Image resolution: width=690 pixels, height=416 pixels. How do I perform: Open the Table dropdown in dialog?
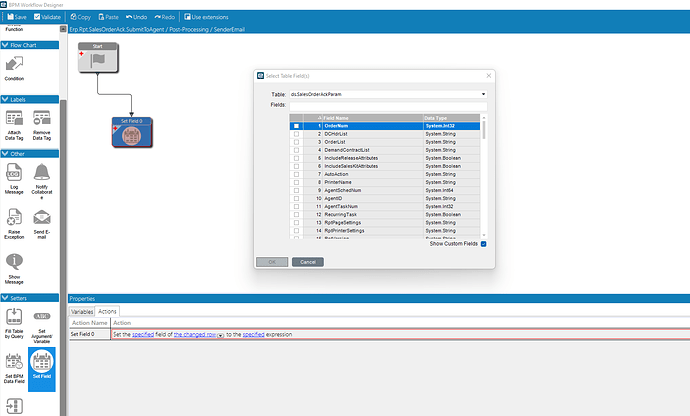coord(483,94)
